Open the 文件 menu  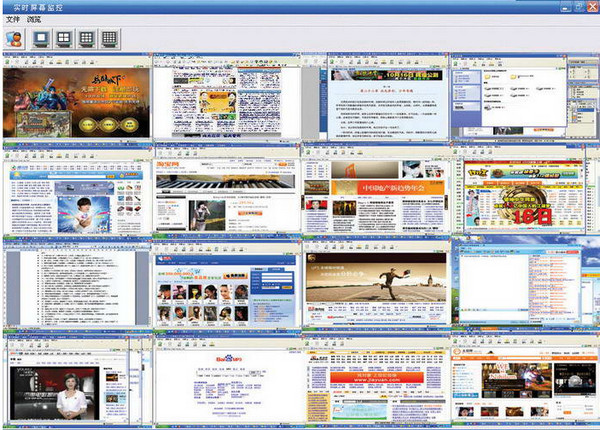[x=13, y=20]
